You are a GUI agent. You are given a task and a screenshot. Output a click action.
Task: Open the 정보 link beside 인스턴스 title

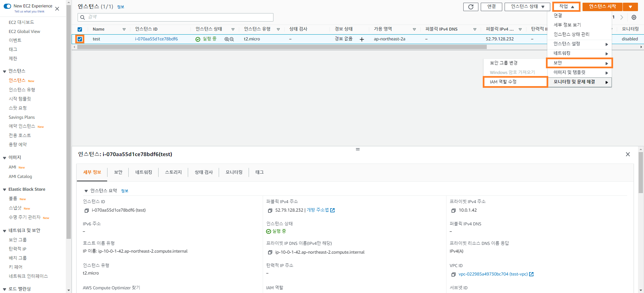coord(121,7)
